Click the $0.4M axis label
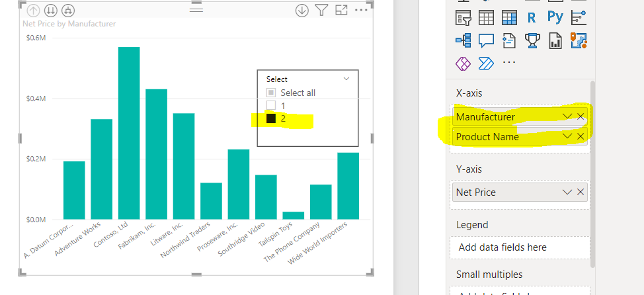Viewport: 644px width, 295px height. [x=36, y=99]
